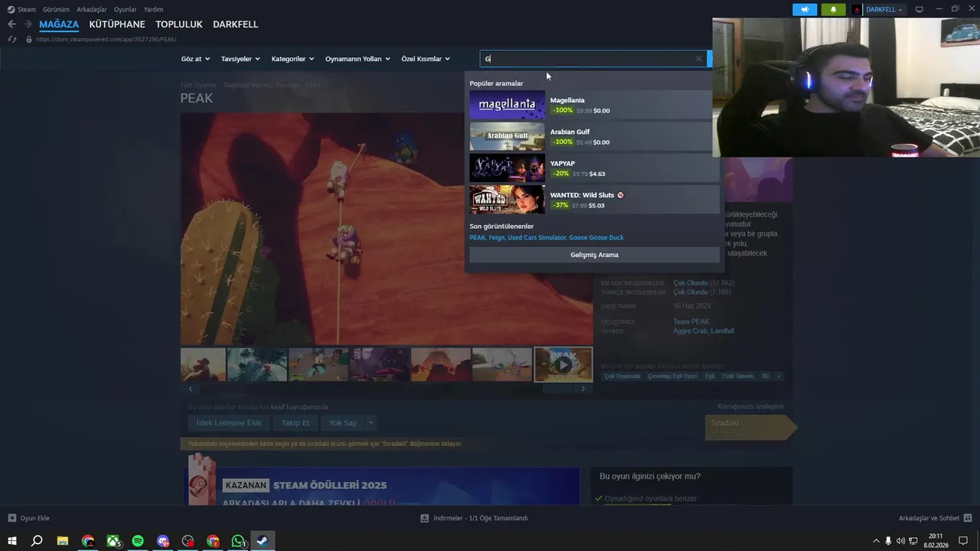The width and height of the screenshot is (980, 551).
Task: Open the downloads tray icon
Action: (424, 518)
